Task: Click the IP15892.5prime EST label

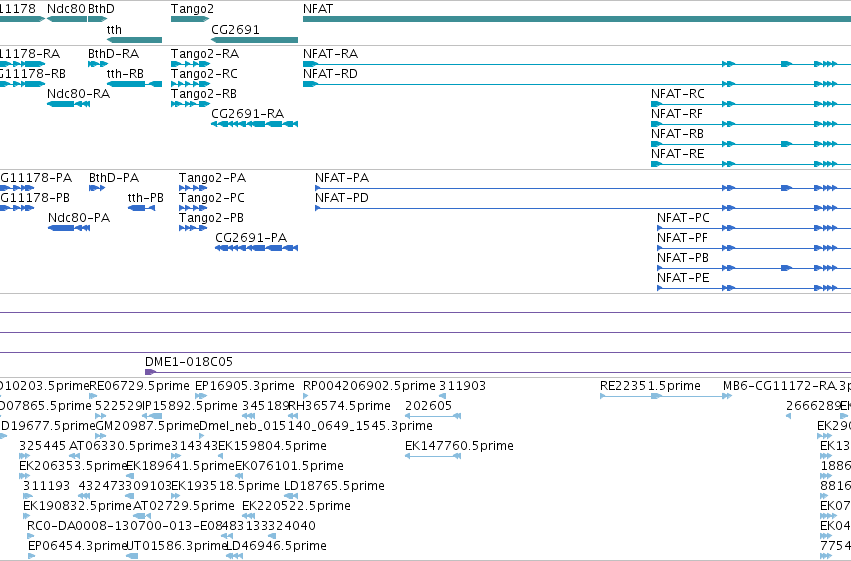Action: pyautogui.click(x=189, y=406)
